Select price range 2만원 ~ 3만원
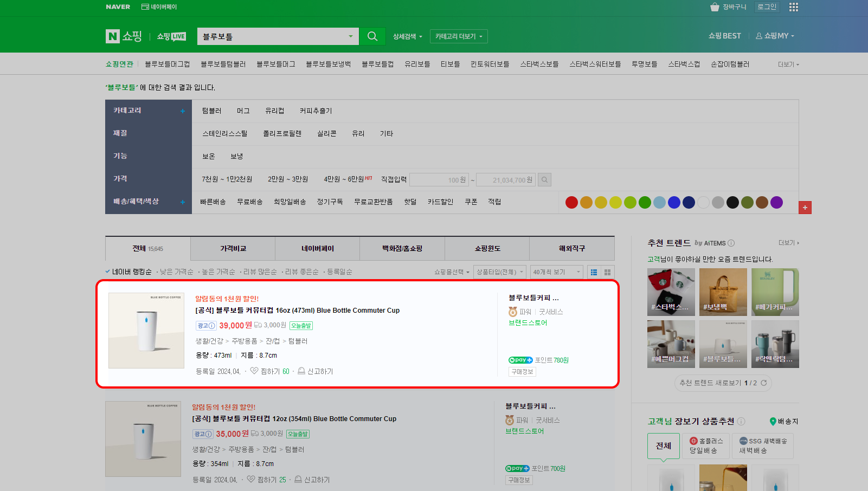Viewport: 868px width, 491px height. pos(288,179)
